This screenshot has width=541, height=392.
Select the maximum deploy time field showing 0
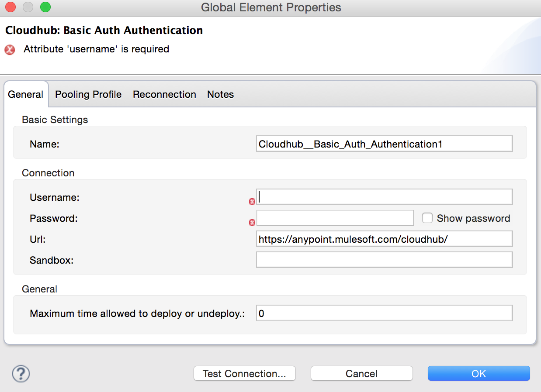(x=385, y=313)
